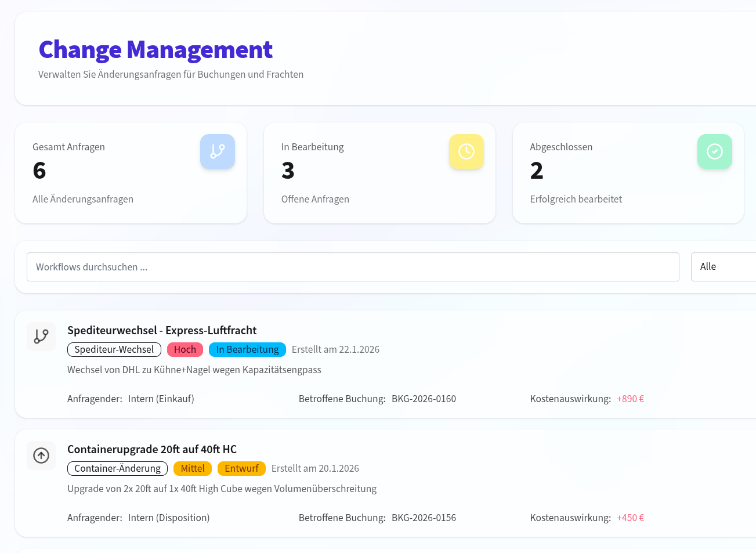Click the Entwurf status badge
The height and width of the screenshot is (553, 756).
click(x=241, y=468)
